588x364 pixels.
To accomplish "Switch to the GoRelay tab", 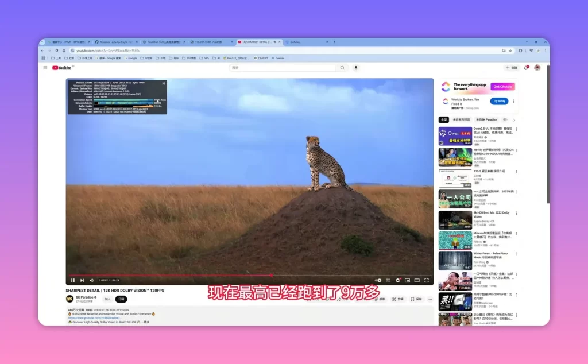I will [307, 42].
